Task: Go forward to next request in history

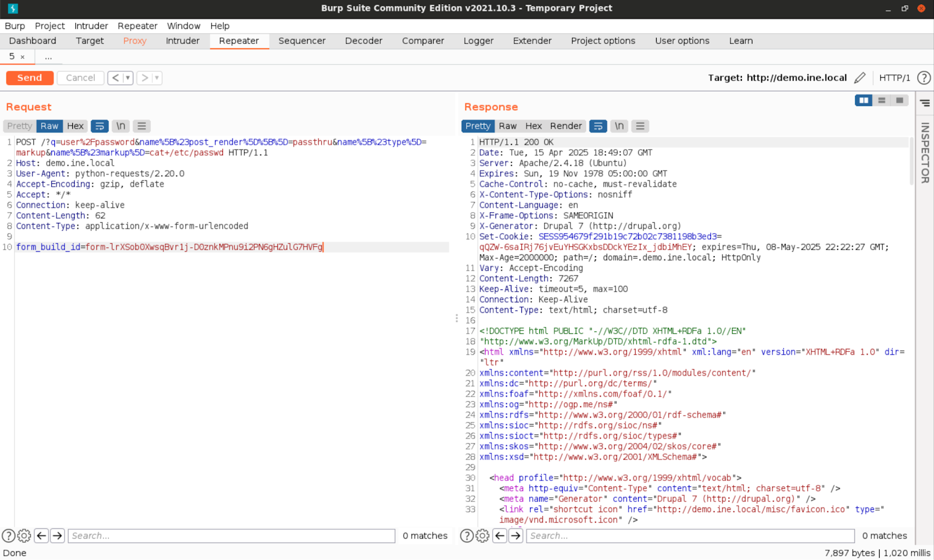Action: [x=145, y=78]
